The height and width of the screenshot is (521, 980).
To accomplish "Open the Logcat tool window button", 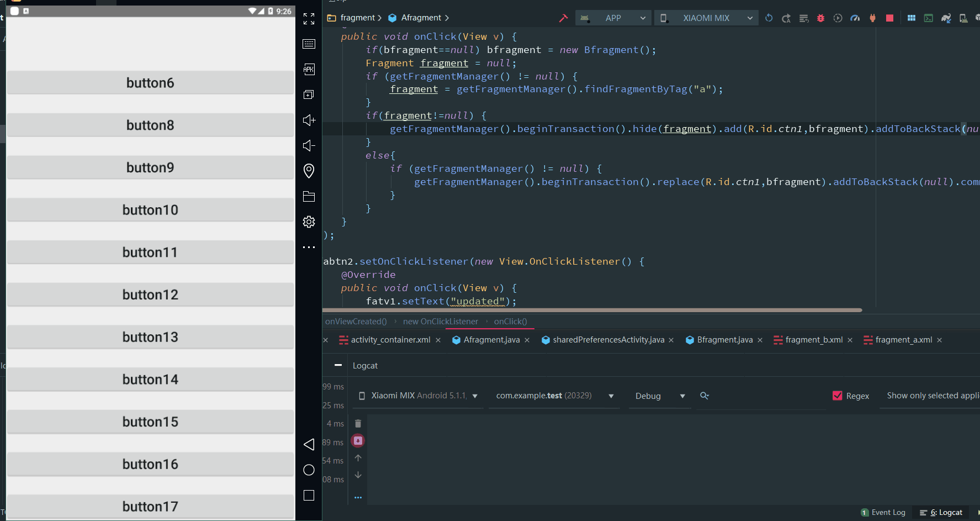I will pos(941,513).
